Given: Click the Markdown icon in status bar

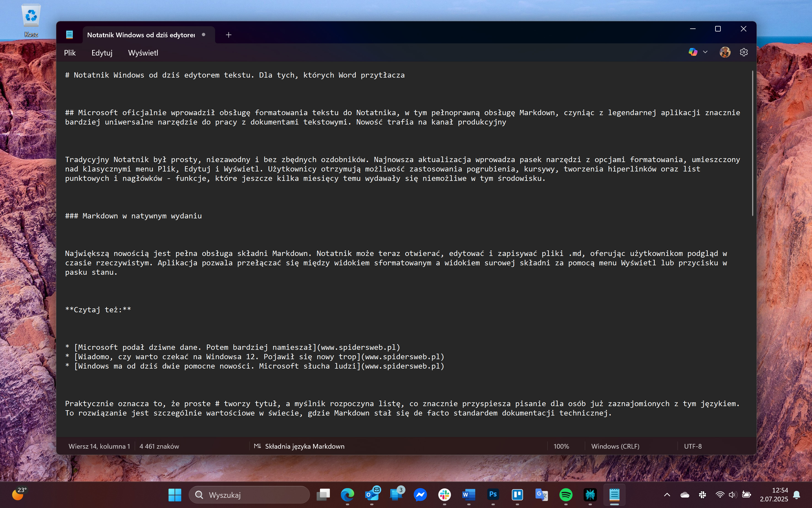Looking at the screenshot, I should (257, 446).
